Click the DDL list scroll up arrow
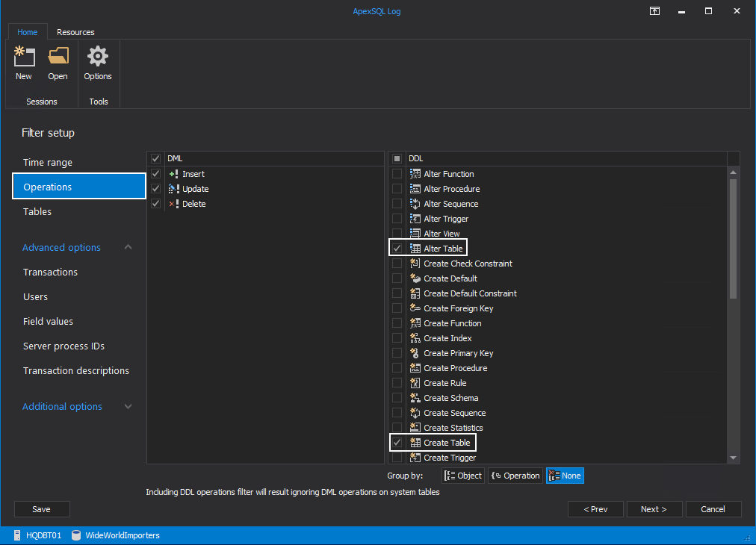Screen dimensions: 756x545 point(734,172)
